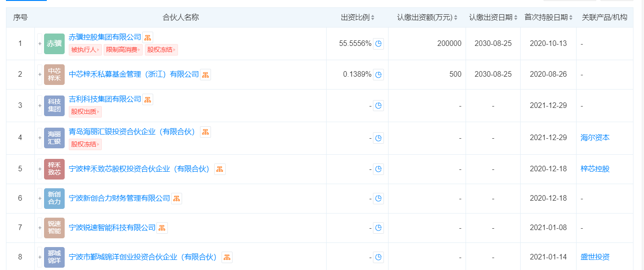Screen dimensions: 644x270
Task: Click the pie chart icon in row 8
Action: [x=378, y=257]
